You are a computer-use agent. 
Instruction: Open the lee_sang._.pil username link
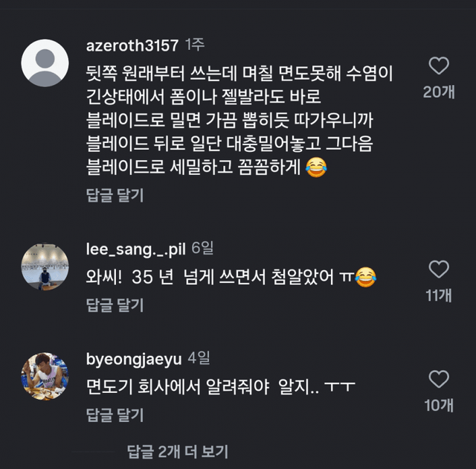(x=136, y=249)
